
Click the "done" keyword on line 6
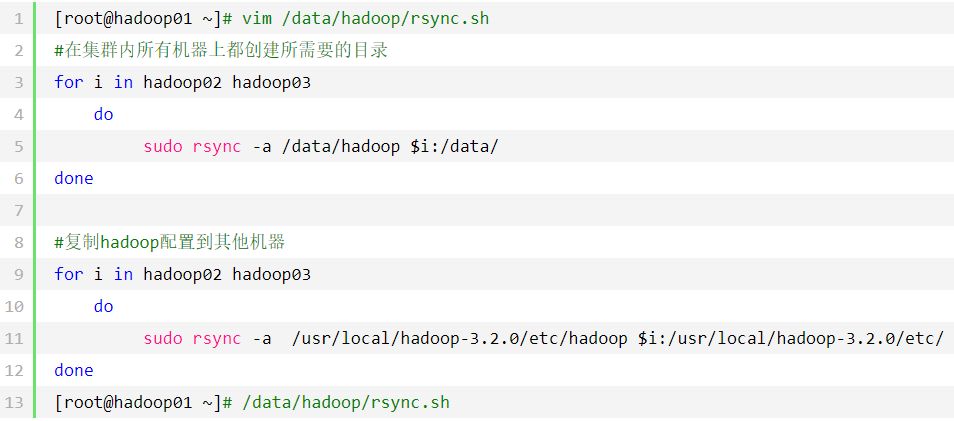tap(74, 179)
